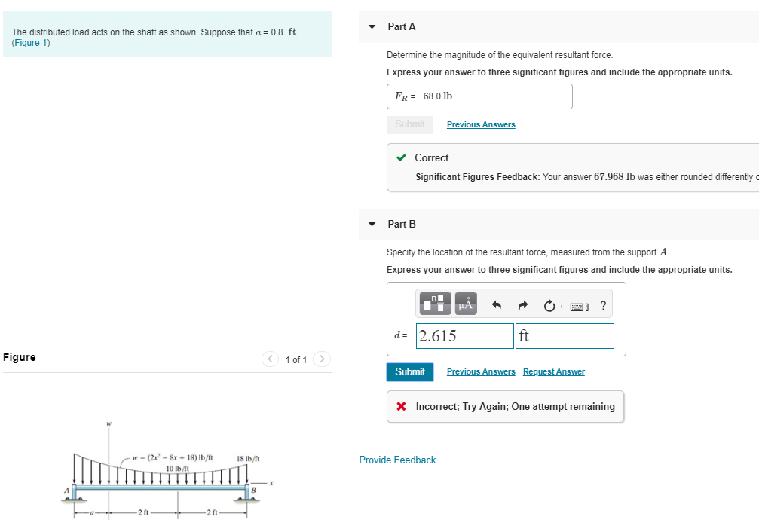Screen dimensions: 759x532
Task: Click the next figure navigation arrow
Action: [x=321, y=359]
